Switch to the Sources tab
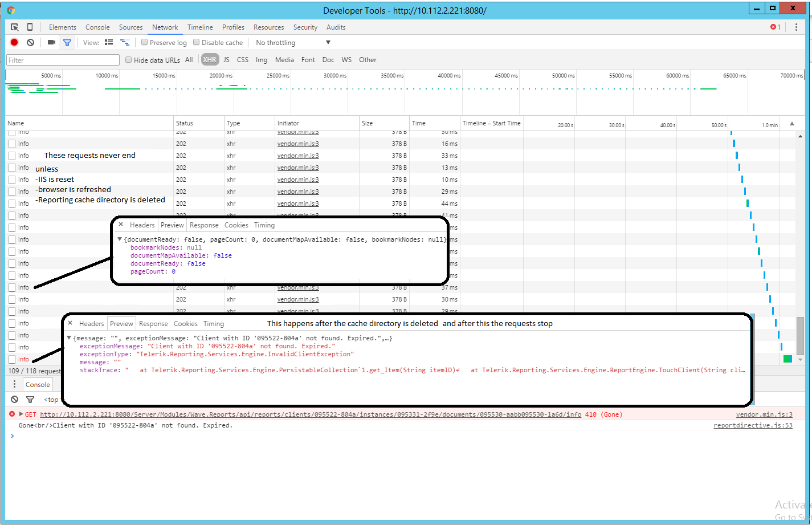This screenshot has width=812, height=525. pos(130,27)
